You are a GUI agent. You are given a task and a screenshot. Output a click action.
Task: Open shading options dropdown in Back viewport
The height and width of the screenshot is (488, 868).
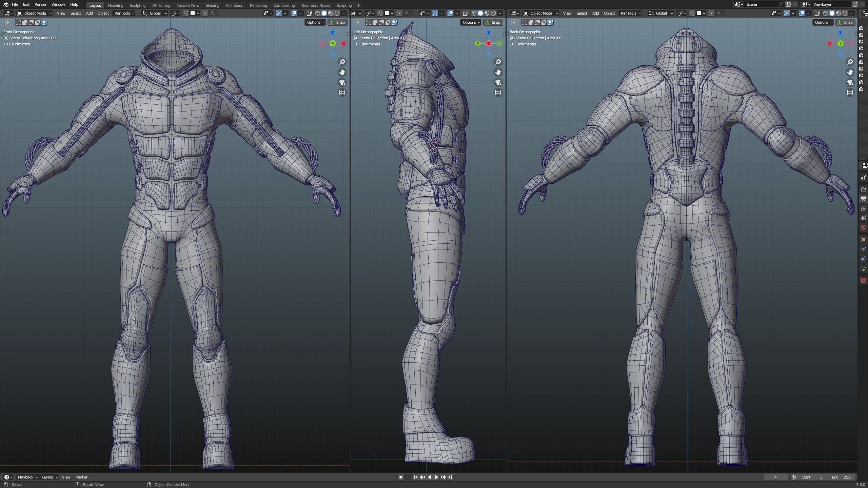(851, 13)
